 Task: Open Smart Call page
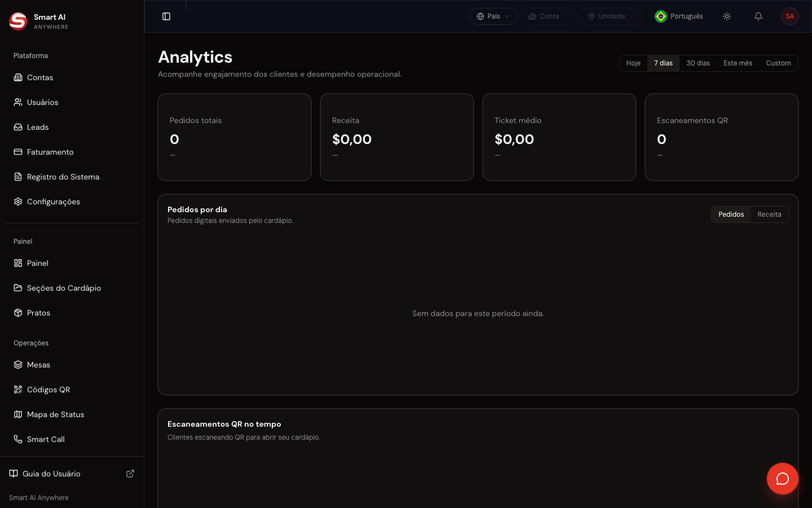point(72,439)
